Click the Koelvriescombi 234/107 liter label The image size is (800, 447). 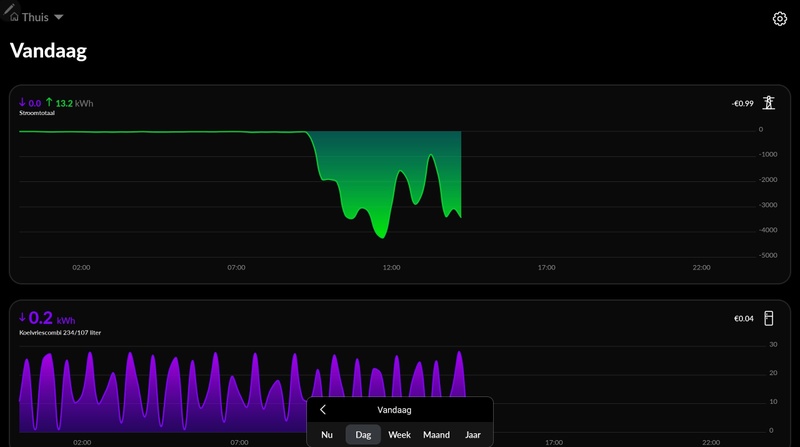click(60, 333)
